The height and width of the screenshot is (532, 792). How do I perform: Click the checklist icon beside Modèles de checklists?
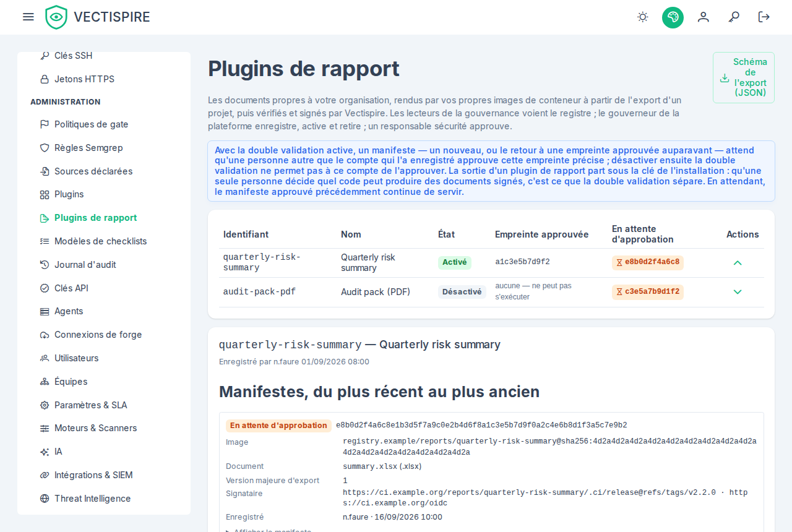coord(45,241)
